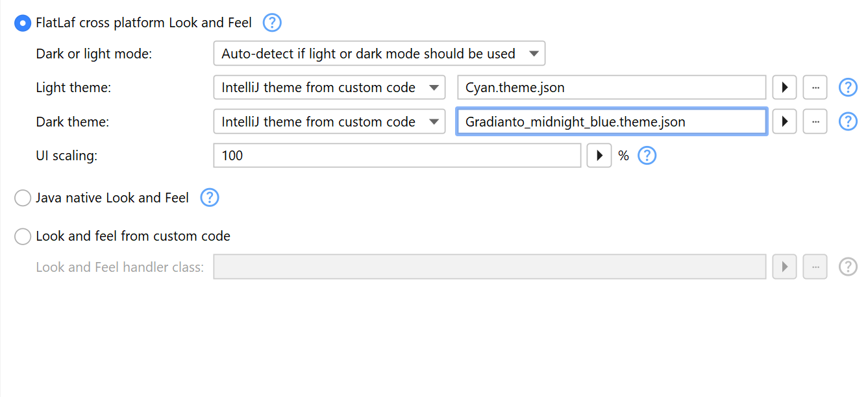
Task: Select FlatLaf cross platform Look and Feel radio
Action: pyautogui.click(x=23, y=23)
